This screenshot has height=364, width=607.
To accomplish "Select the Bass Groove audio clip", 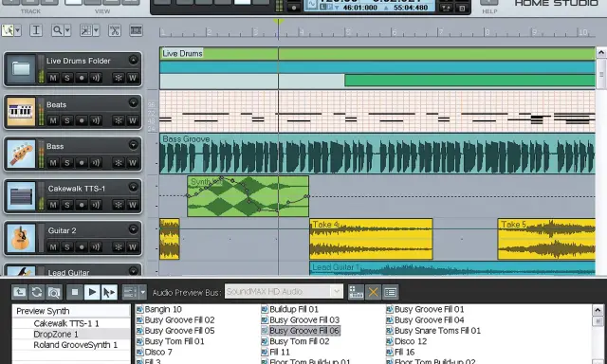I will pos(377,154).
